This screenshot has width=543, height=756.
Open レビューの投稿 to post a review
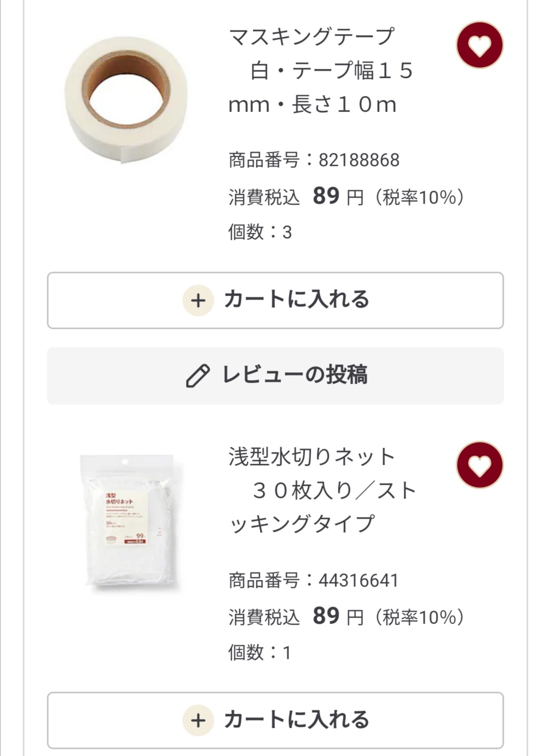click(x=276, y=376)
